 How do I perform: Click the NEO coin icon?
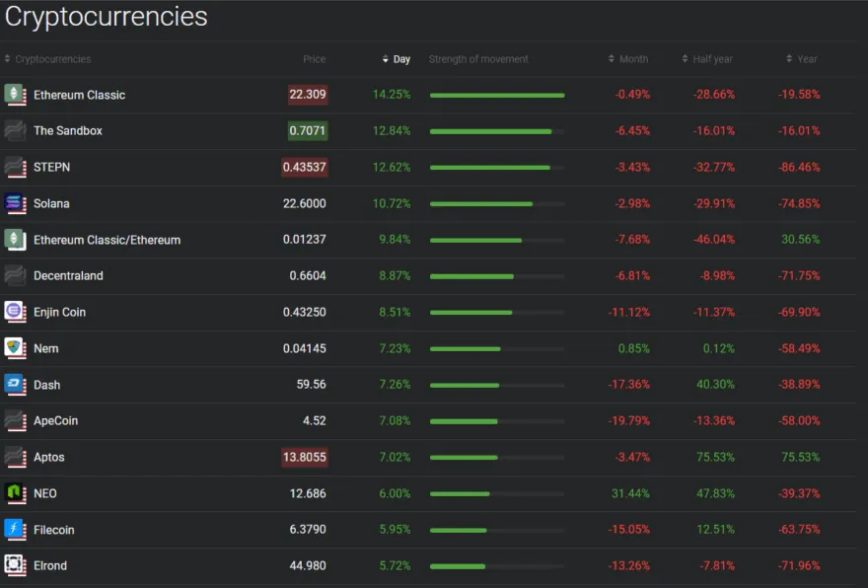15,493
